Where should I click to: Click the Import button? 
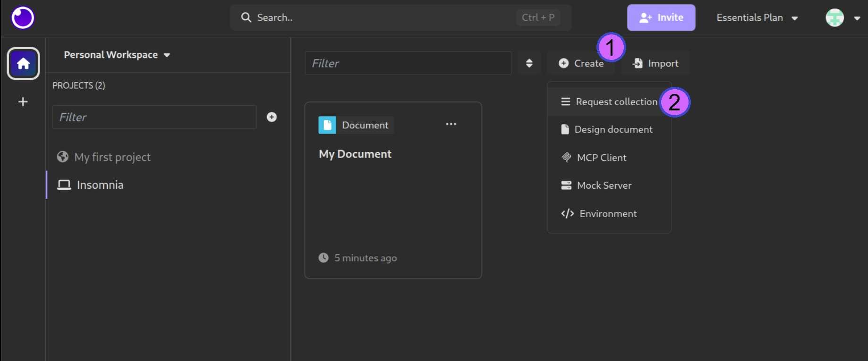pyautogui.click(x=655, y=63)
